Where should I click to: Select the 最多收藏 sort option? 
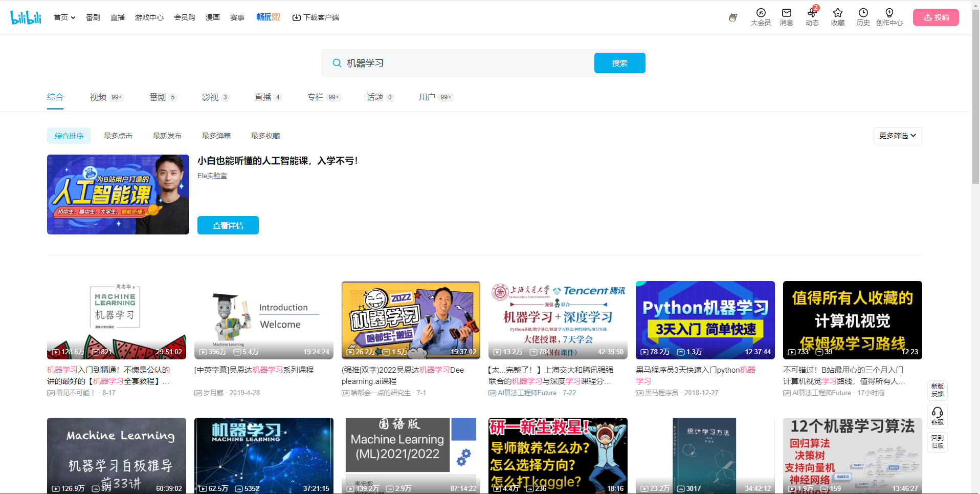pyautogui.click(x=265, y=136)
